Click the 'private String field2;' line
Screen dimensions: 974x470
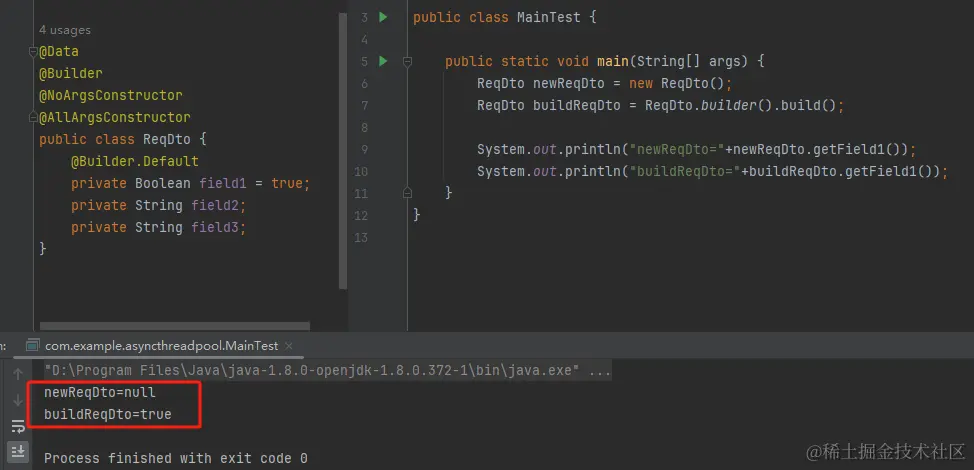tap(158, 206)
